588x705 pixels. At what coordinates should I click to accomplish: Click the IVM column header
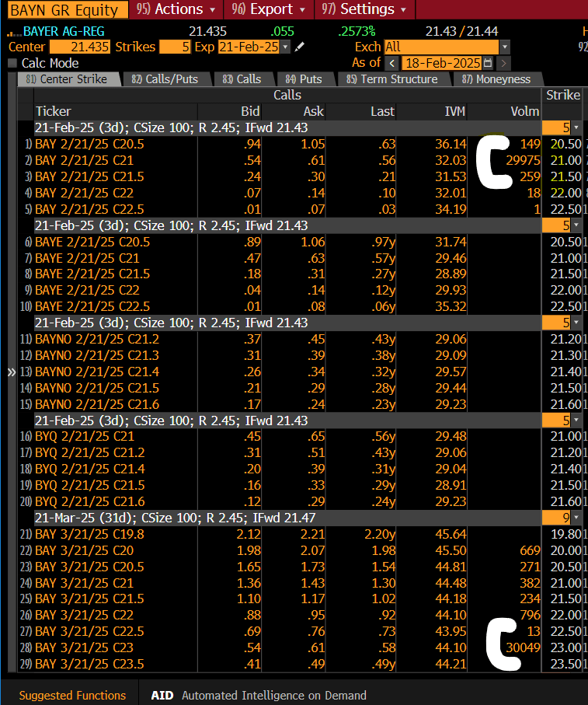pyautogui.click(x=432, y=111)
